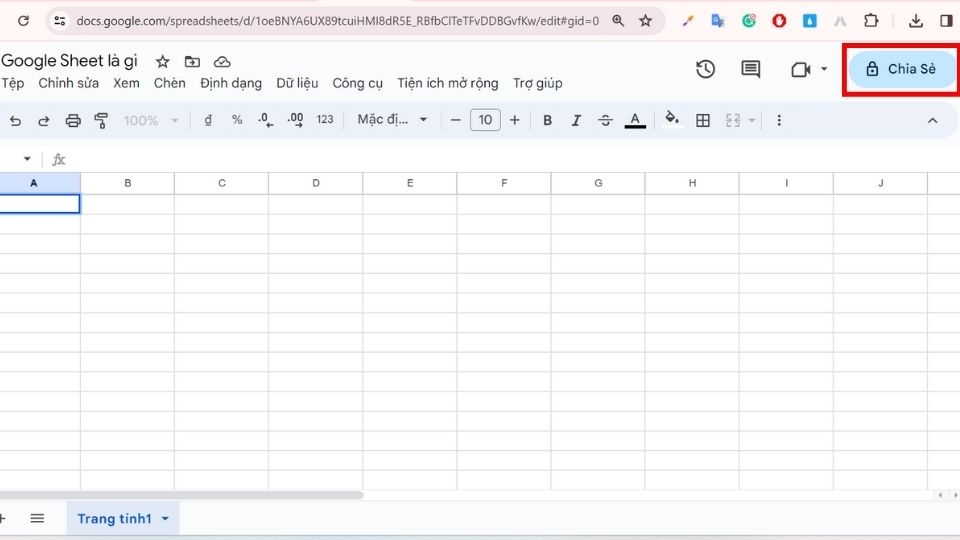Image resolution: width=960 pixels, height=540 pixels.
Task: Open the Trang tính1 tab dropdown arrow
Action: click(165, 519)
